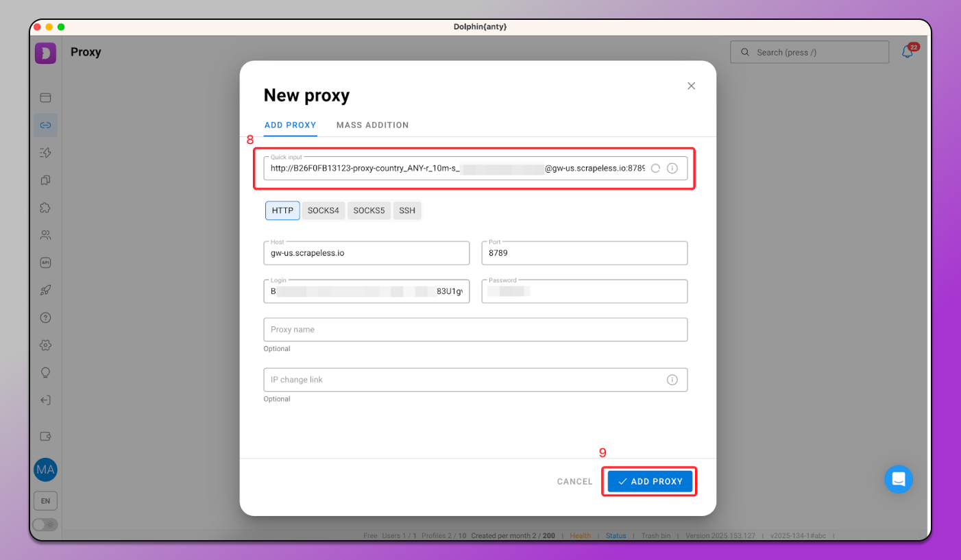Focus the Search box in header
Viewport: 961px width, 560px height.
tap(810, 52)
